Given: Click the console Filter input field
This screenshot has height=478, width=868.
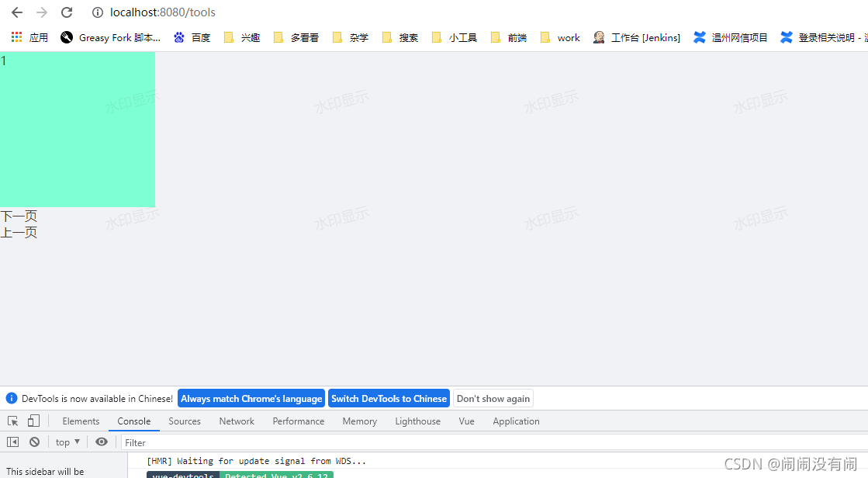Looking at the screenshot, I should pyautogui.click(x=465, y=442).
